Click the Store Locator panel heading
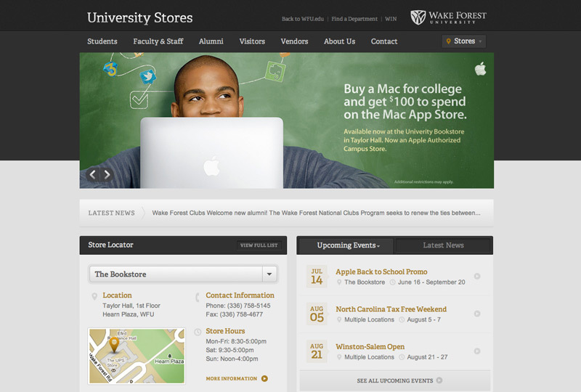The height and width of the screenshot is (392, 581). [x=110, y=245]
